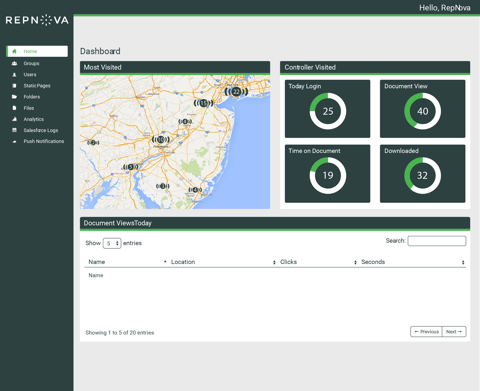This screenshot has height=391, width=480.
Task: Click the Static Pages icon
Action: (14, 86)
